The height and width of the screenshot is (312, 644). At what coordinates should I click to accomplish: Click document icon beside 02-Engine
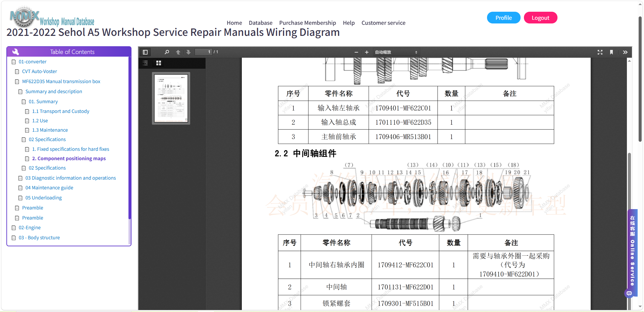click(14, 228)
